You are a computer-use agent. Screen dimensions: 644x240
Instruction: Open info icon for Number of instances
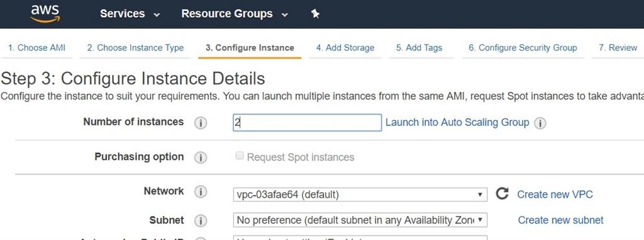click(201, 123)
